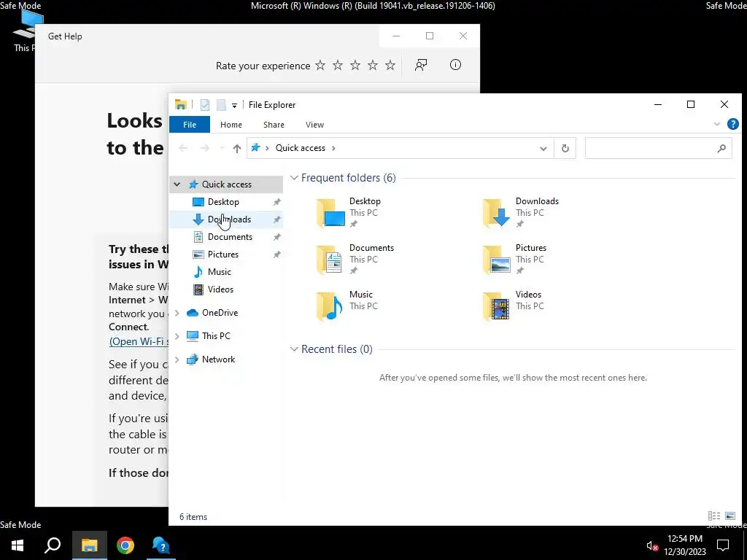Open the Documents folder in Frequent folders
The image size is (747, 560).
point(355,259)
